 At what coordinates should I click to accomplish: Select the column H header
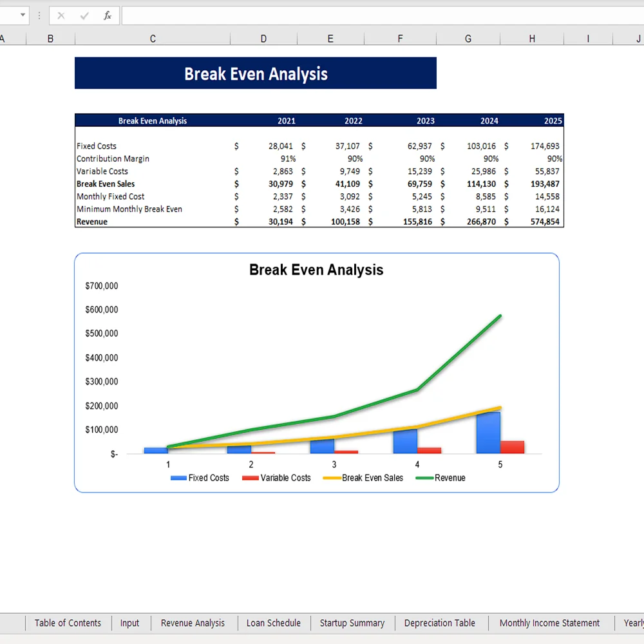[531, 38]
